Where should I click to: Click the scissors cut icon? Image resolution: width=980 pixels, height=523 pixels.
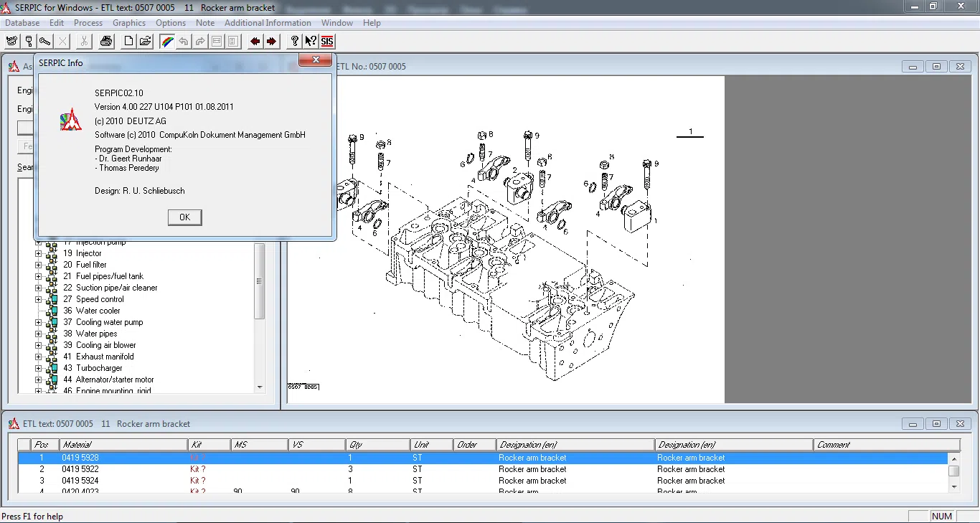(x=84, y=41)
